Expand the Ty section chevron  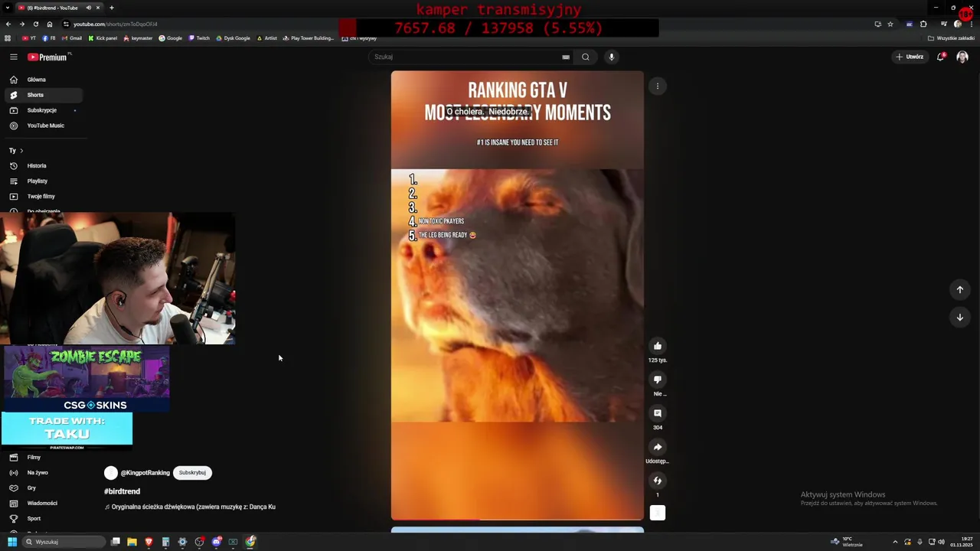(21, 151)
